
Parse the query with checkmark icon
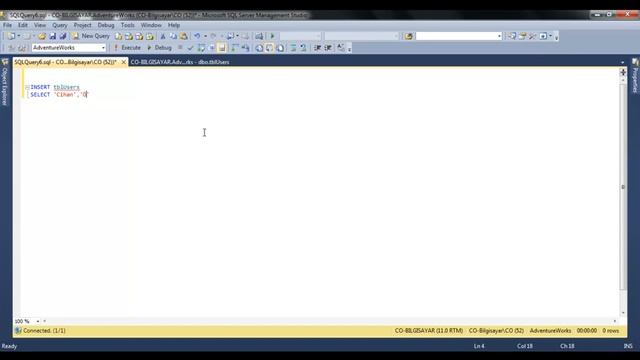190,48
